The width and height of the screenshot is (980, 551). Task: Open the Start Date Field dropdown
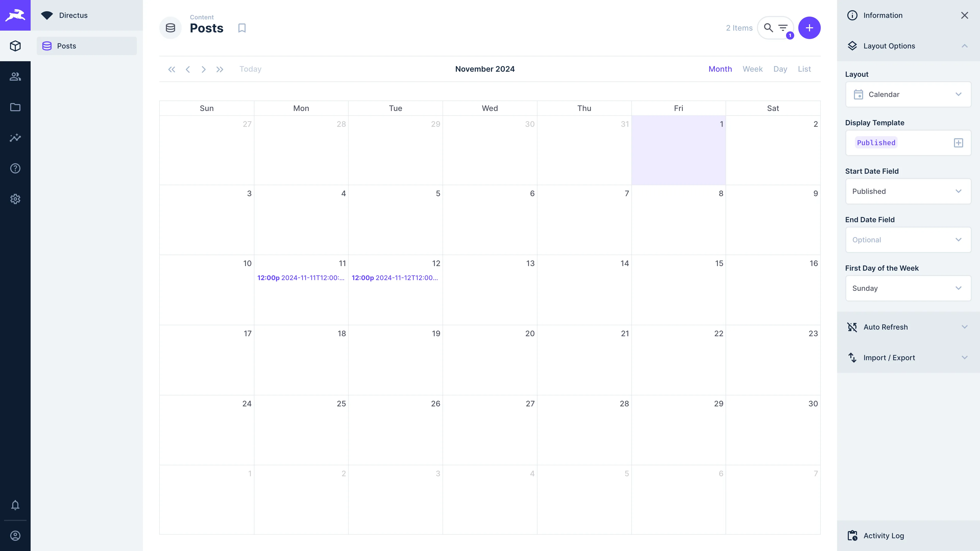[908, 191]
